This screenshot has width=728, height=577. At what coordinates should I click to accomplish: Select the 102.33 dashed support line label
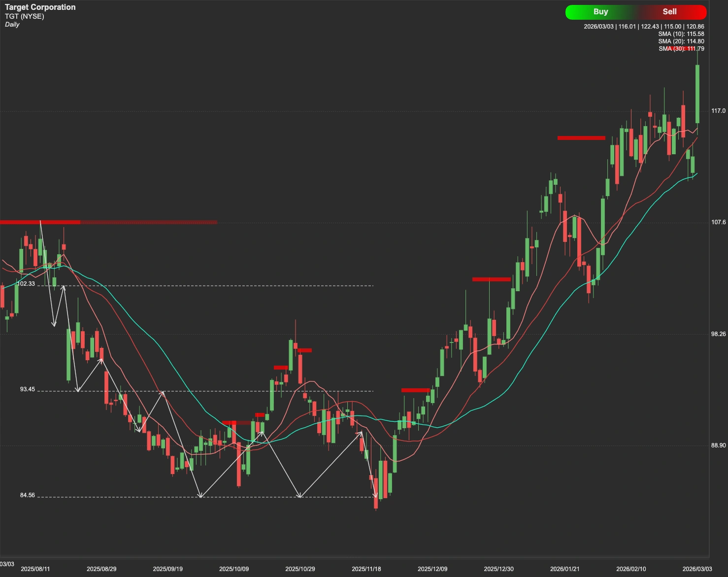click(x=28, y=283)
